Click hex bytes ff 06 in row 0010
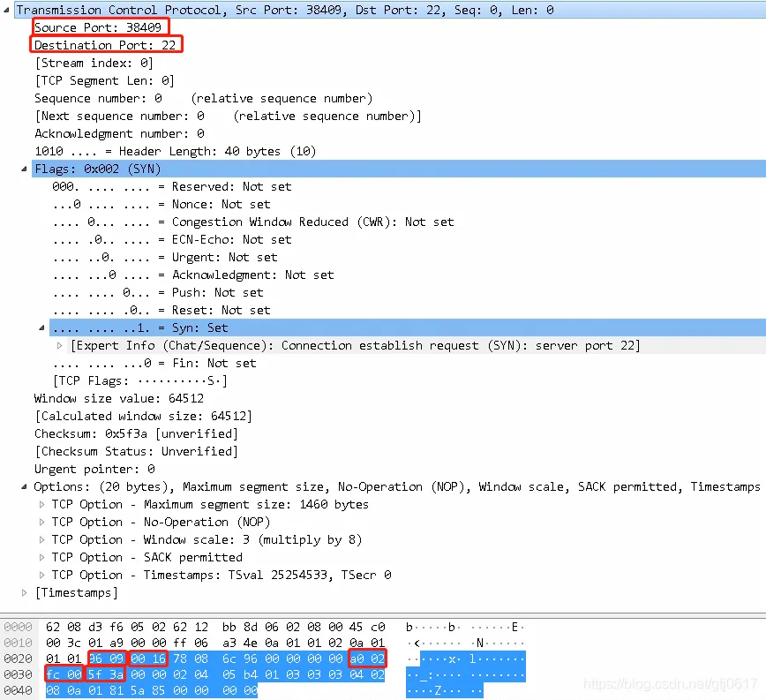This screenshot has width=766, height=700. coord(191,643)
